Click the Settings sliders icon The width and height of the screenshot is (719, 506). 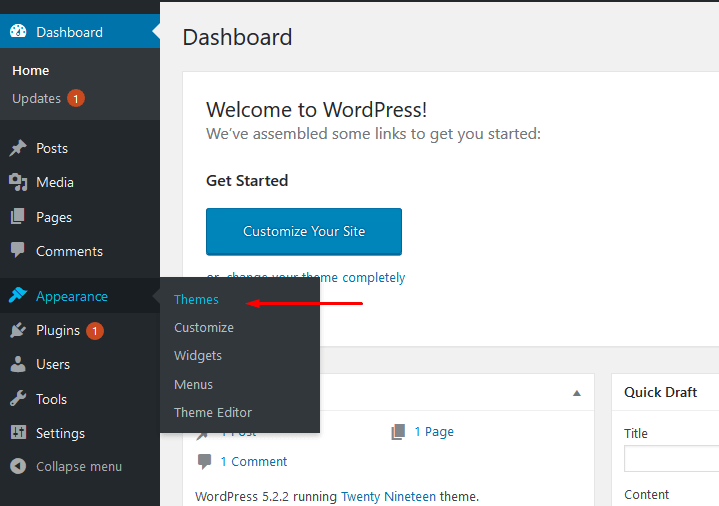point(18,433)
